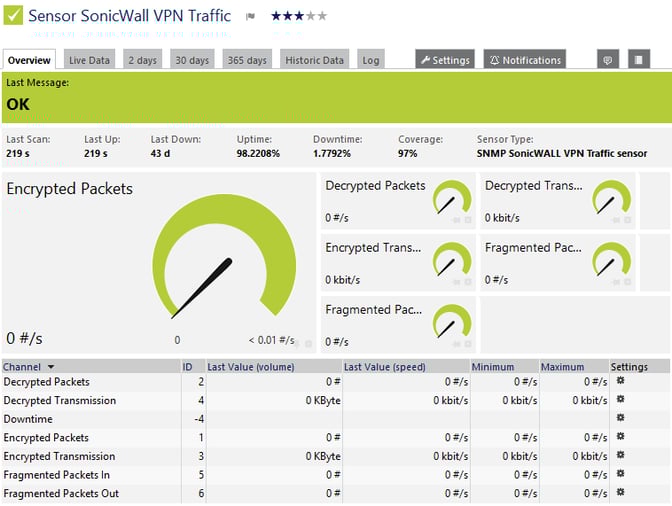Image resolution: width=672 pixels, height=506 pixels.
Task: Sort by Channel column dropdown arrow
Action: point(51,367)
